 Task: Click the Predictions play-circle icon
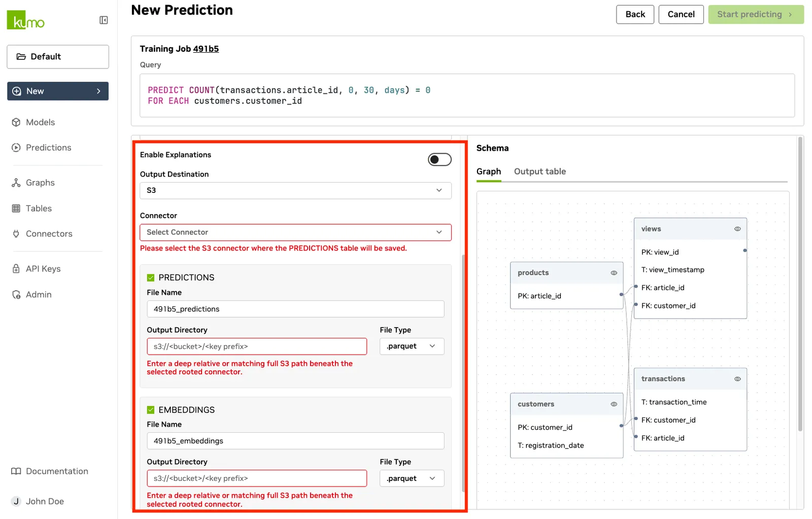[x=16, y=148]
